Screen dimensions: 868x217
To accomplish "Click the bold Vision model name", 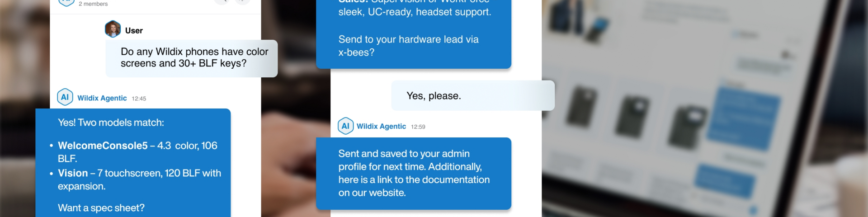I will (x=73, y=173).
